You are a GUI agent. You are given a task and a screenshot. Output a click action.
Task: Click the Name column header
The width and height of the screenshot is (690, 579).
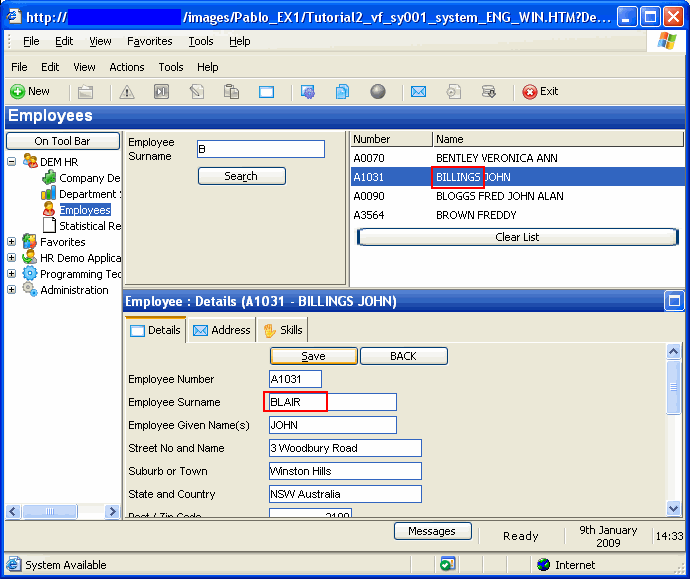tap(558, 139)
